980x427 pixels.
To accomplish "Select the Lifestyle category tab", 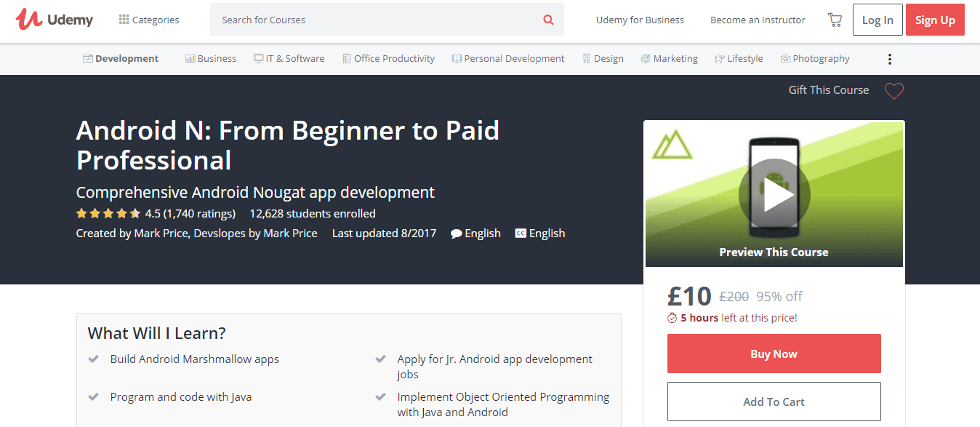I will [x=739, y=59].
